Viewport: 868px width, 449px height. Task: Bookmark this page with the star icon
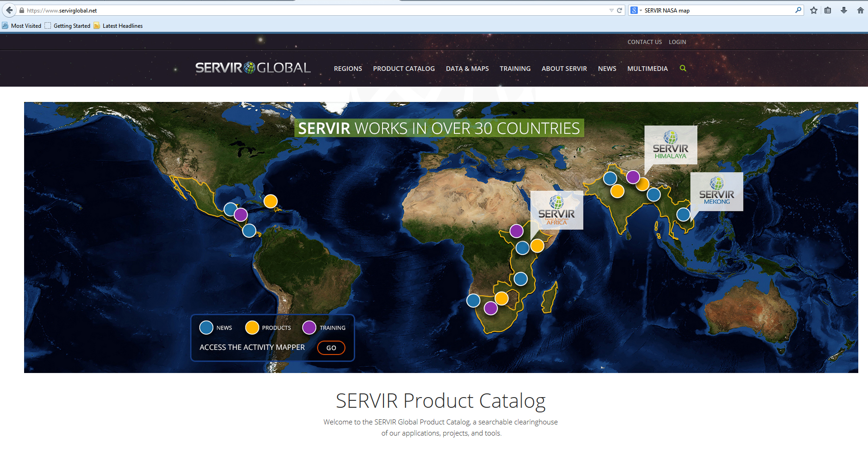pos(814,10)
